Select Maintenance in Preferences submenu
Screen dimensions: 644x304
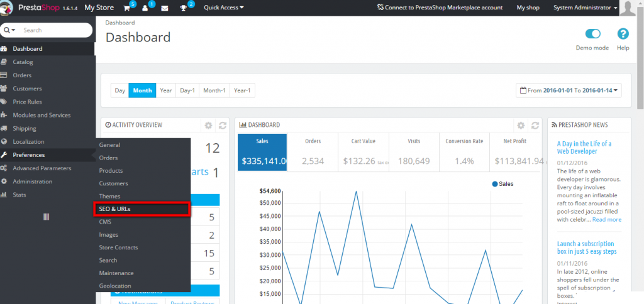point(116,273)
